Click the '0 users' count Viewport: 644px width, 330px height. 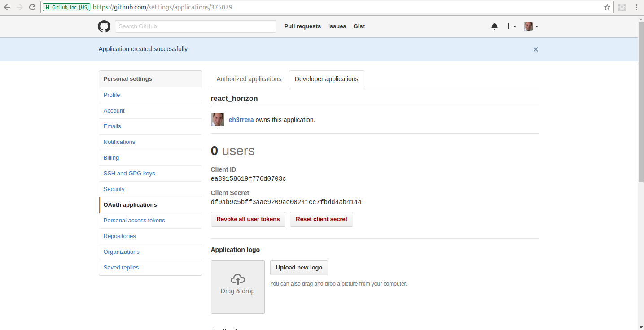click(x=233, y=151)
